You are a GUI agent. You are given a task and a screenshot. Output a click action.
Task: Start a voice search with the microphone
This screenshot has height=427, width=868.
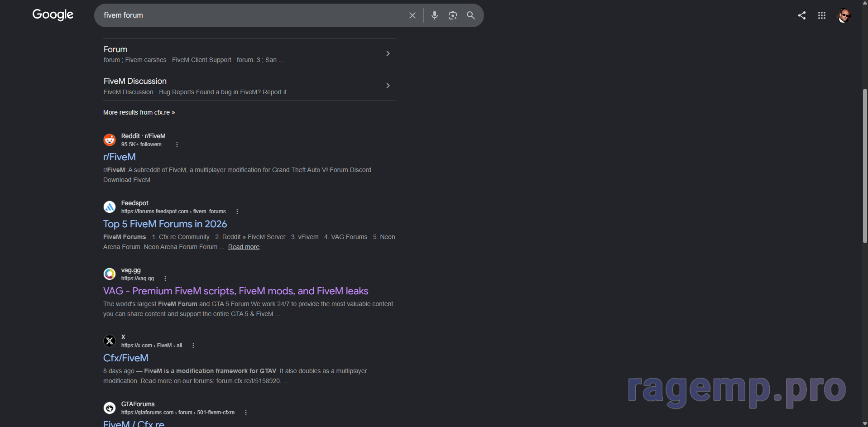point(435,15)
